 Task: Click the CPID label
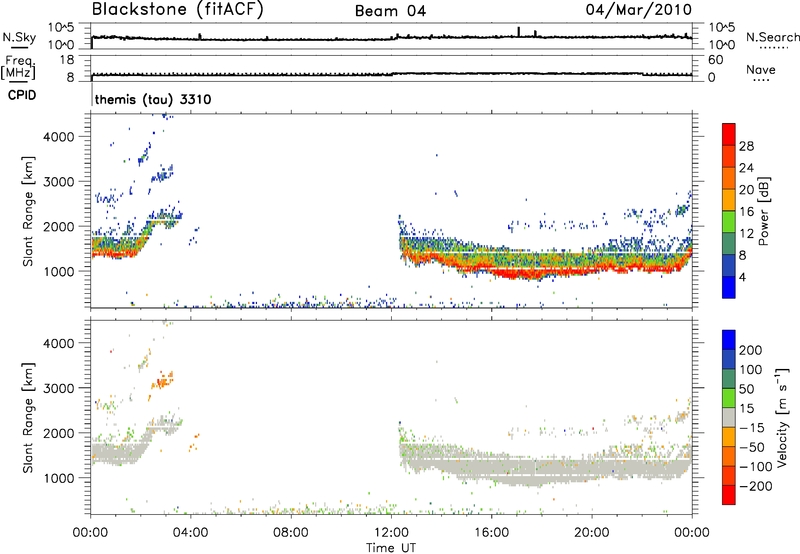click(x=22, y=95)
